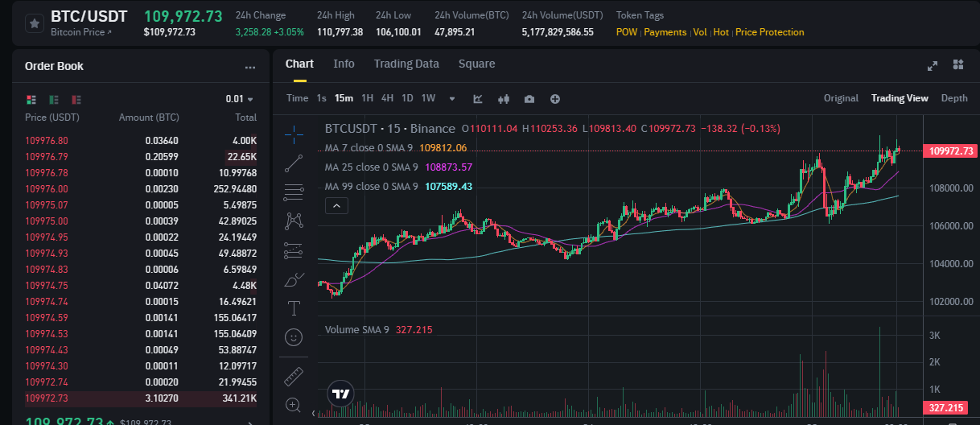Select the crosshair cursor drawing tool

click(x=294, y=134)
